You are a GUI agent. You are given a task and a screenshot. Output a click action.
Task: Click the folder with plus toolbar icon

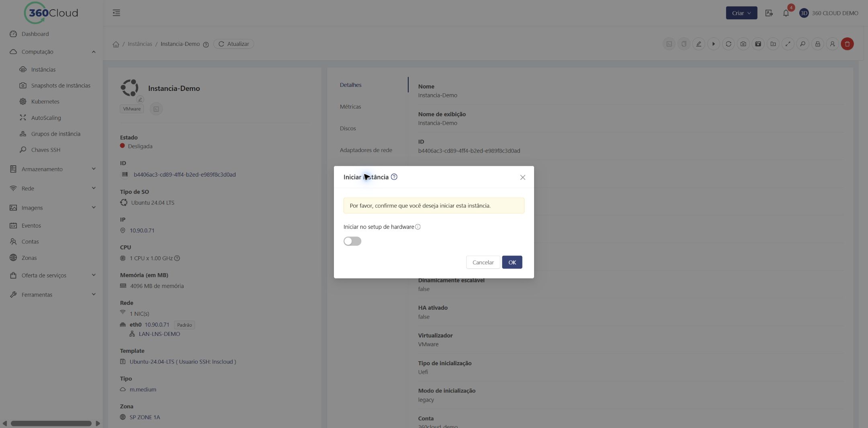coord(773,44)
